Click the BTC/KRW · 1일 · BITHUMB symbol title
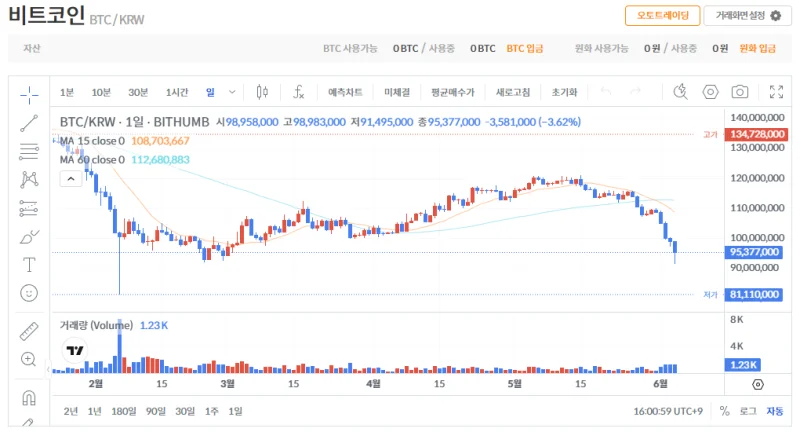The width and height of the screenshot is (800, 432). pyautogui.click(x=135, y=122)
